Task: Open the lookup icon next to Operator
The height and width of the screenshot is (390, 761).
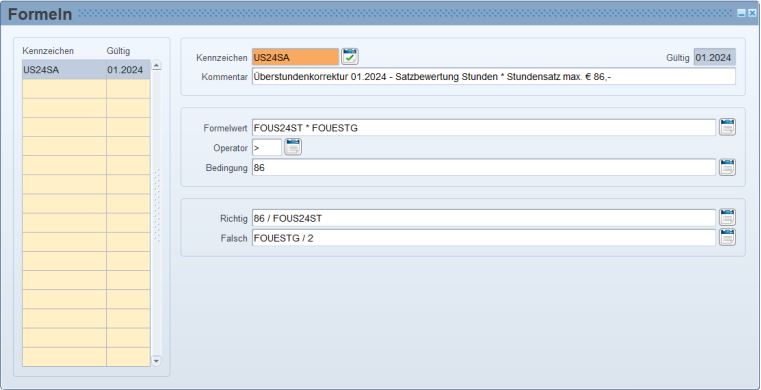Action: tap(293, 147)
